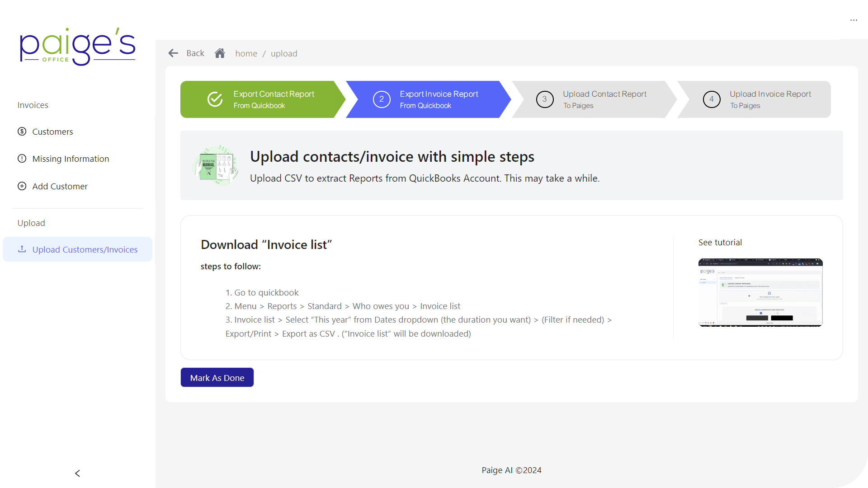Click the instruction manual illustration
This screenshot has height=488, width=868.
click(x=216, y=165)
